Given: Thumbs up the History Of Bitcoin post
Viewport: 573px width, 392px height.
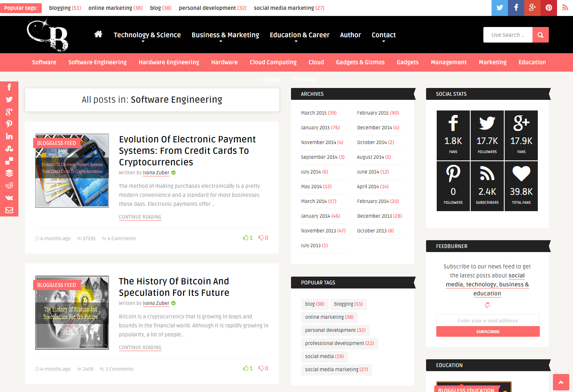Looking at the screenshot, I should pos(248,368).
